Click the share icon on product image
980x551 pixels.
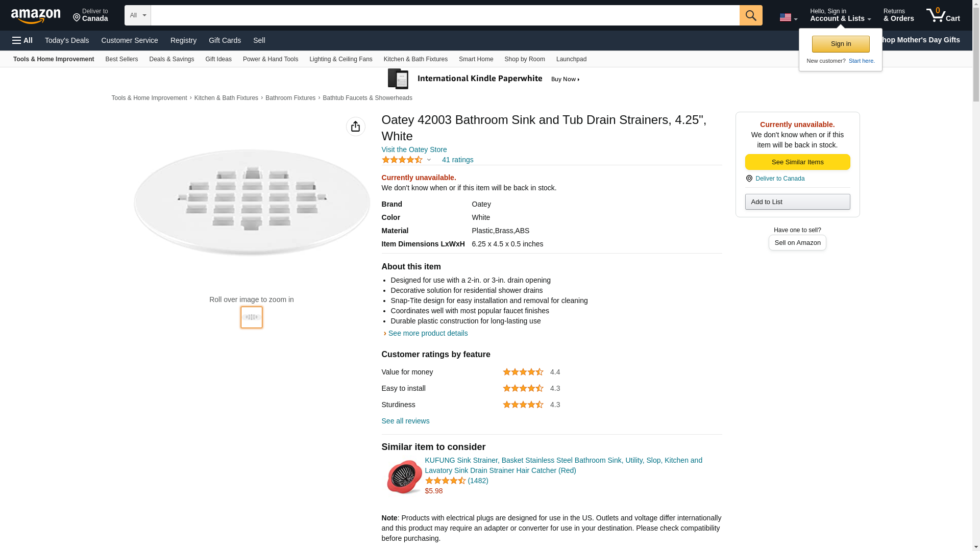(355, 127)
